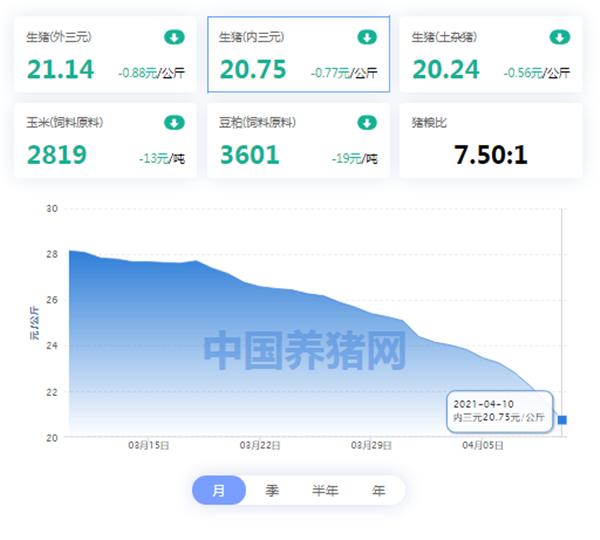Click the down-arrow icon on 生猪(外三元) card
The image size is (600, 540).
174,38
